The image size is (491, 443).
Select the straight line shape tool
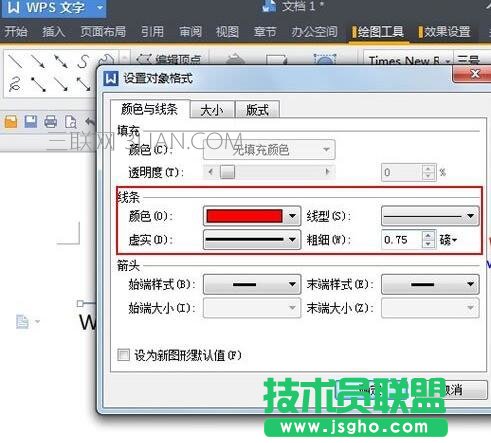[x=15, y=61]
